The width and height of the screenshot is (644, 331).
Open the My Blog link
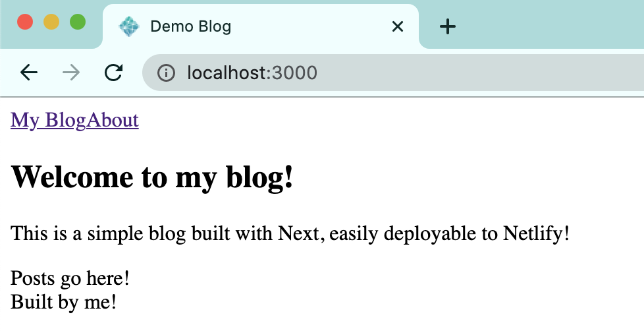coord(48,120)
